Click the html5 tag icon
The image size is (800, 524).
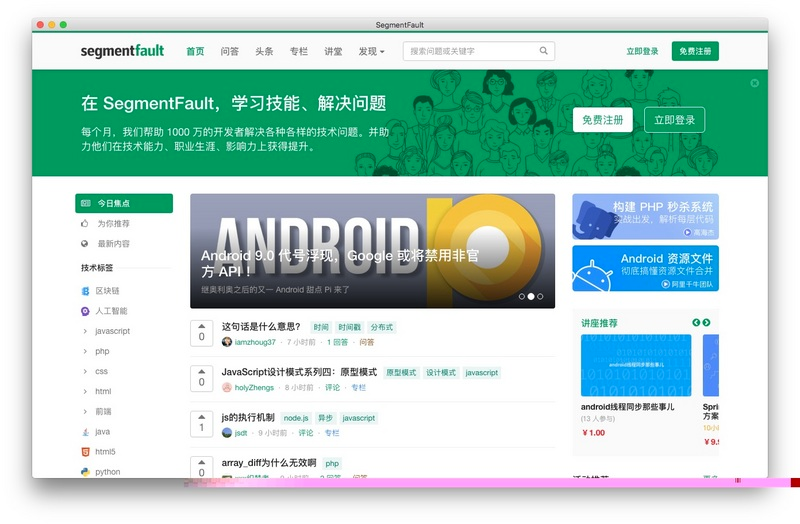pos(85,452)
